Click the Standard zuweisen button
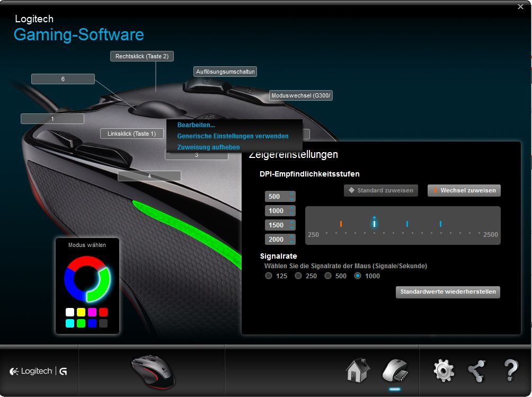The width and height of the screenshot is (532, 397). tap(380, 190)
